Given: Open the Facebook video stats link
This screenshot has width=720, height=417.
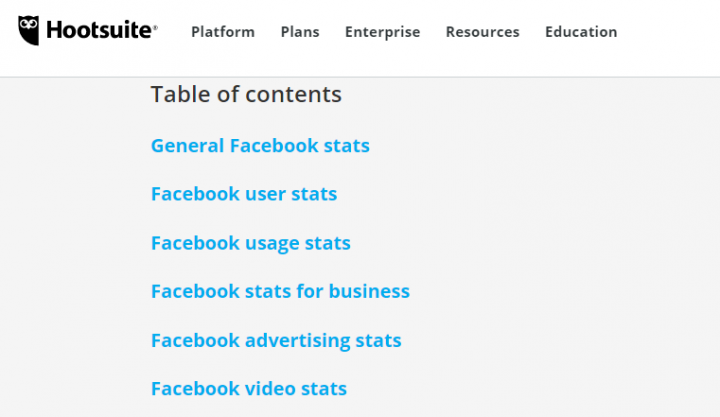Looking at the screenshot, I should click(249, 389).
